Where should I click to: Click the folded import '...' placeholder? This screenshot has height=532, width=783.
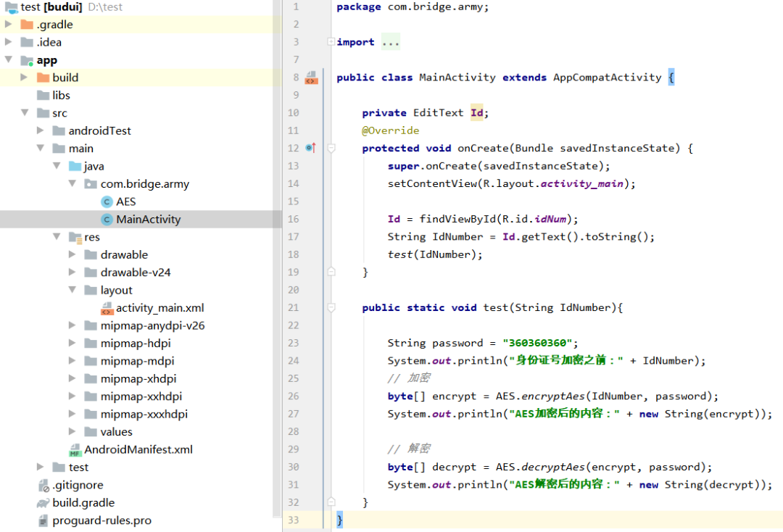tap(391, 43)
